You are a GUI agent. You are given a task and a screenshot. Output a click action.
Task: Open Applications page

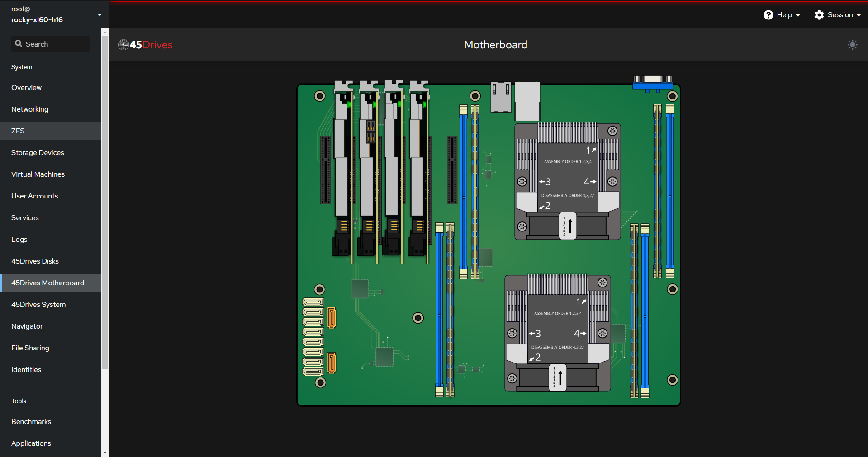(x=51, y=443)
